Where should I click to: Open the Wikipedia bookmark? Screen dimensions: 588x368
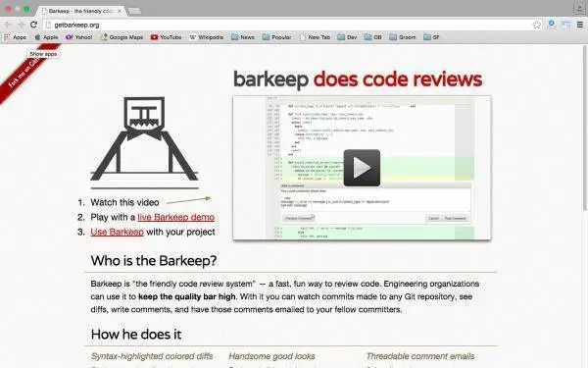point(206,37)
